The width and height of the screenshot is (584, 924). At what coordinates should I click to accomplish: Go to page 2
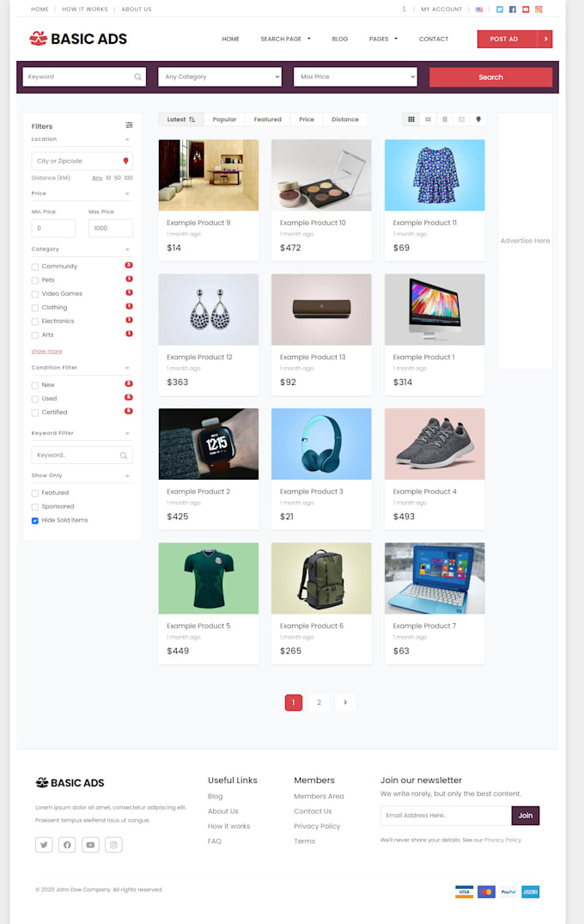pyautogui.click(x=319, y=702)
